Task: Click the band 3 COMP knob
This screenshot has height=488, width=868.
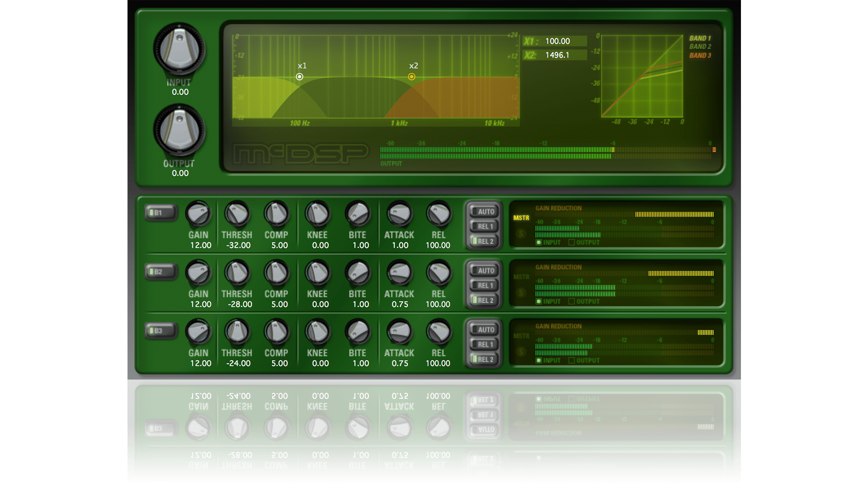Action: (276, 332)
